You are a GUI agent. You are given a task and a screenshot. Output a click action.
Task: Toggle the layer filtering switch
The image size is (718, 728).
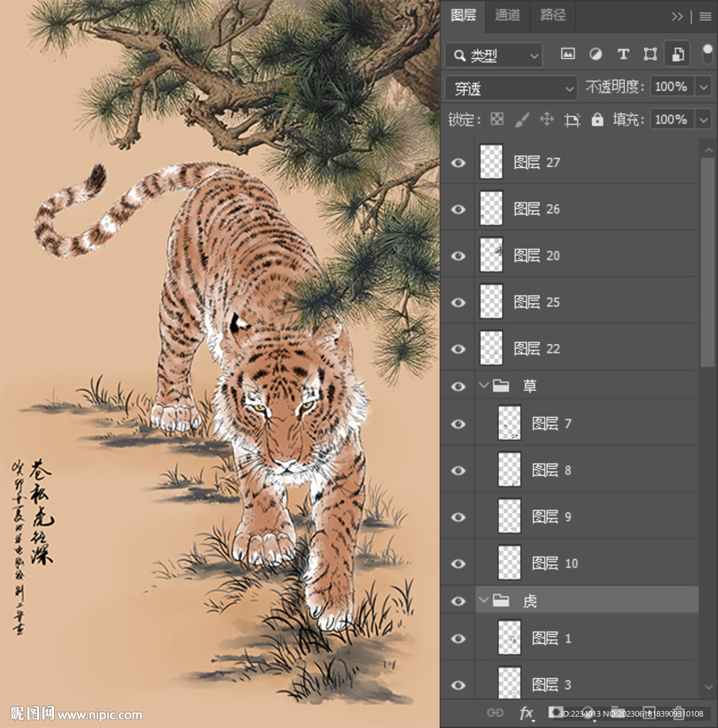(x=707, y=54)
